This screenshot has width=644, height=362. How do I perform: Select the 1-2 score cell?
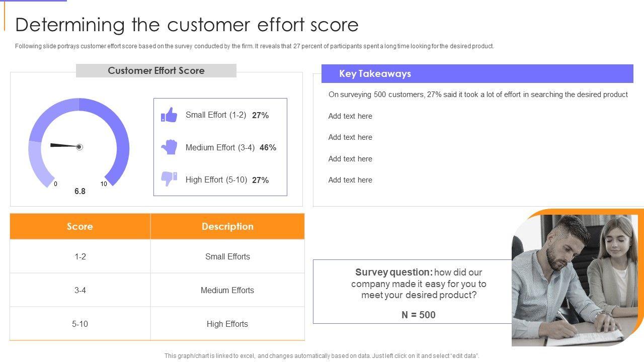tap(80, 256)
